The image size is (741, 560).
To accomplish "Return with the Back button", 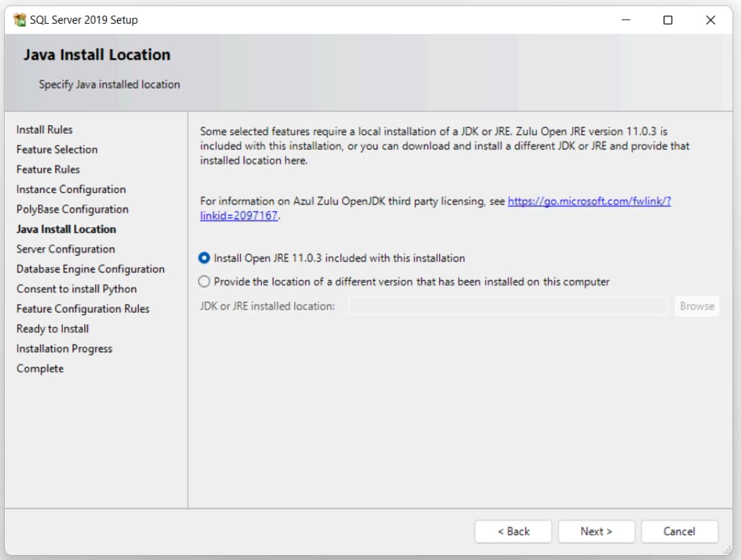I will click(x=513, y=531).
